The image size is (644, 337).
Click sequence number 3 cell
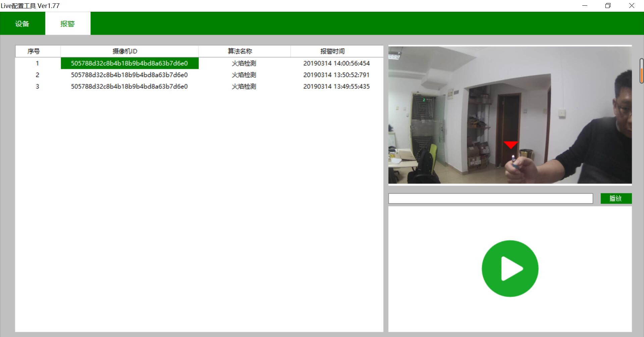[x=38, y=86]
